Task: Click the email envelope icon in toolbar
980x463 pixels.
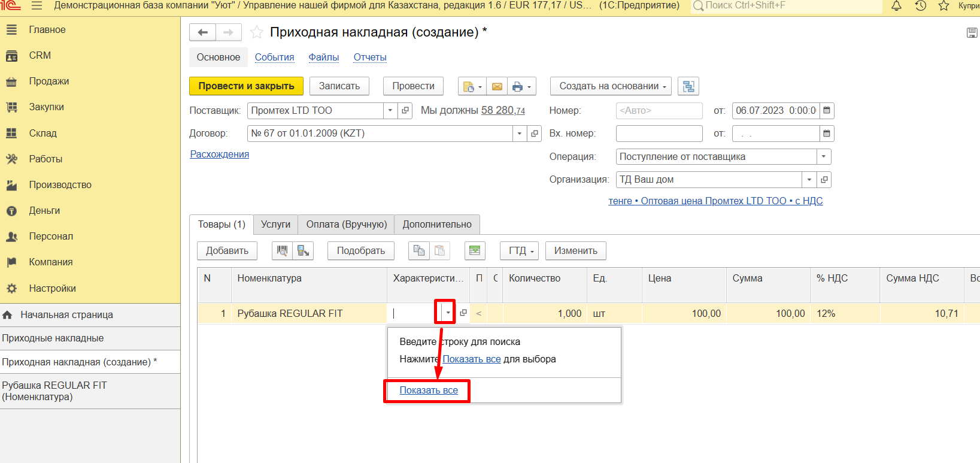Action: click(x=497, y=86)
